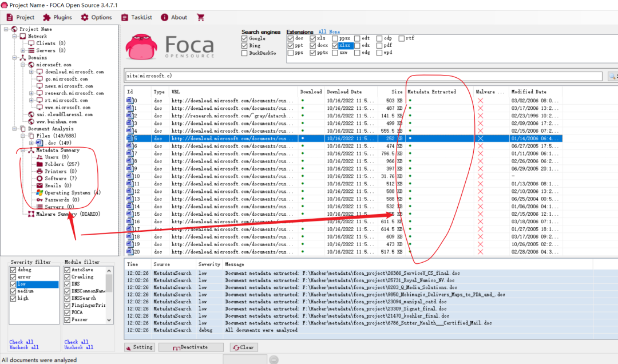Open the Options menu
The height and width of the screenshot is (364, 618).
97,17
